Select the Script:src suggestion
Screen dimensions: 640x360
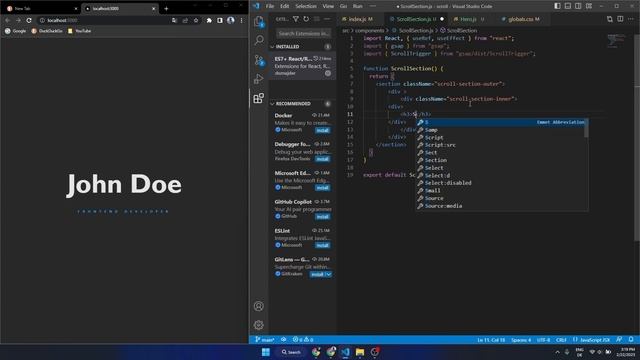pos(501,145)
